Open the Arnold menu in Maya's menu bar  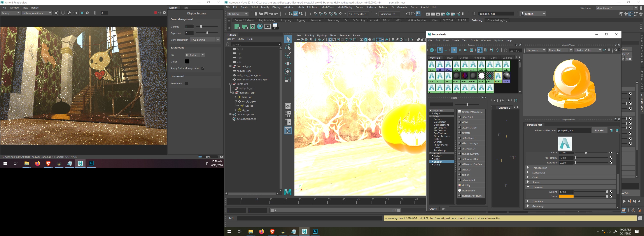pos(425,7)
